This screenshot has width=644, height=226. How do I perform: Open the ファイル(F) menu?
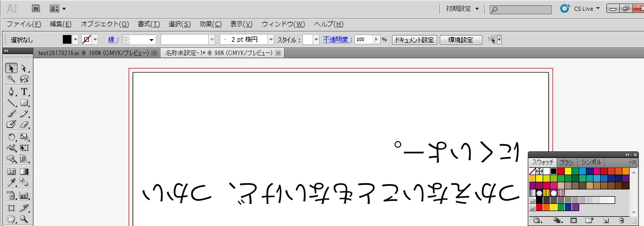pos(24,24)
